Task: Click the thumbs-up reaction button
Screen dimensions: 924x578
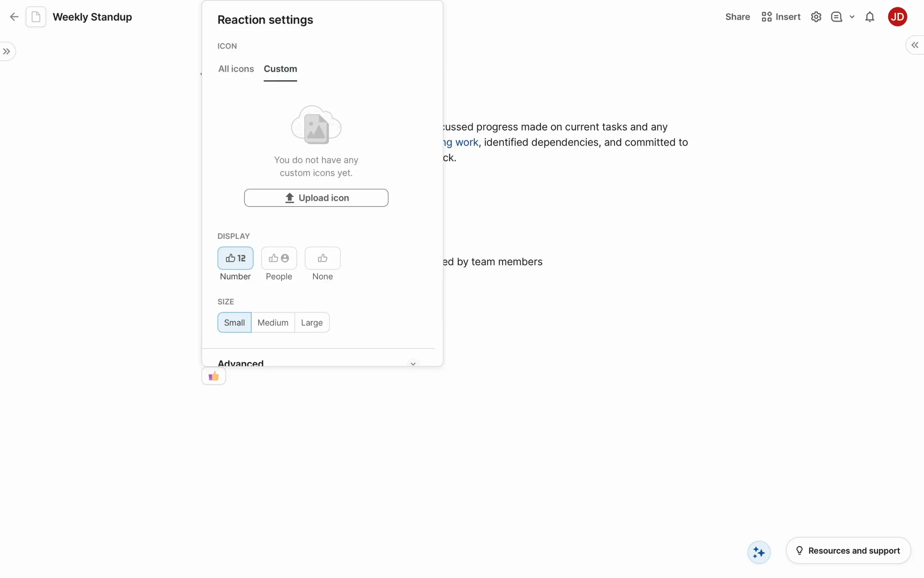Action: pyautogui.click(x=214, y=376)
